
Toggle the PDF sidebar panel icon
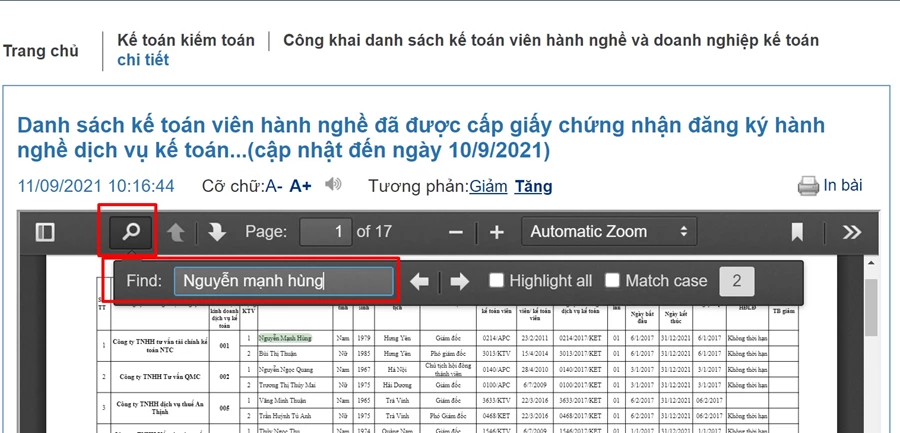tap(45, 232)
